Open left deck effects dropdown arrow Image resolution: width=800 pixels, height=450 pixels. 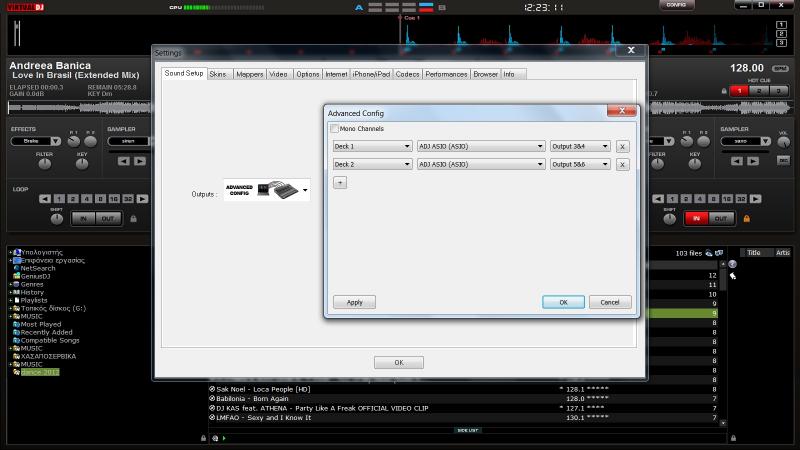click(x=56, y=141)
